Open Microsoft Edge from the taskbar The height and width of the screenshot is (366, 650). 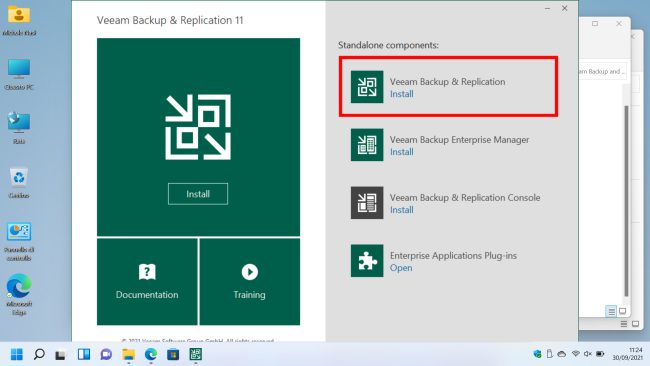tap(151, 354)
